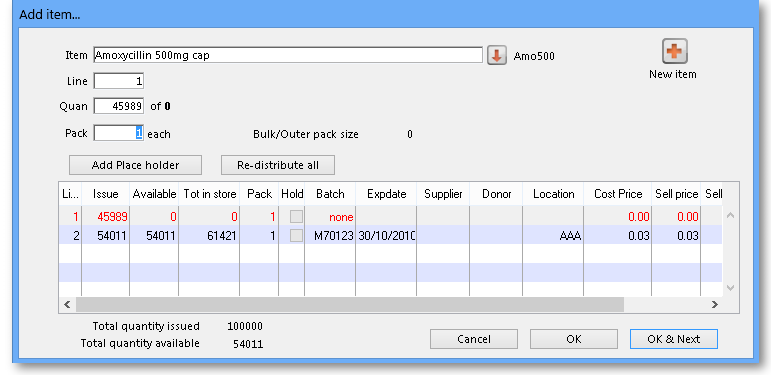Click the Quan field showing 45989
Image resolution: width=771 pixels, height=375 pixels.
pos(119,106)
